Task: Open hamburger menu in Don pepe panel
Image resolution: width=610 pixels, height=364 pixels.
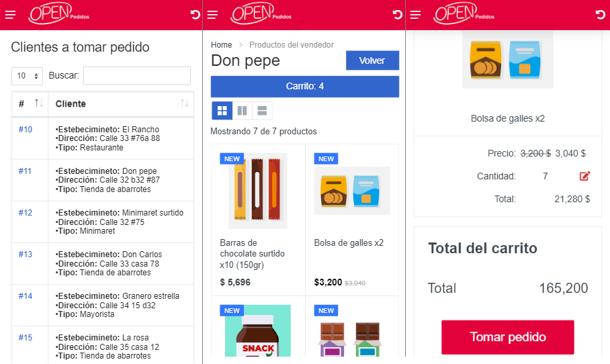Action: pyautogui.click(x=212, y=15)
